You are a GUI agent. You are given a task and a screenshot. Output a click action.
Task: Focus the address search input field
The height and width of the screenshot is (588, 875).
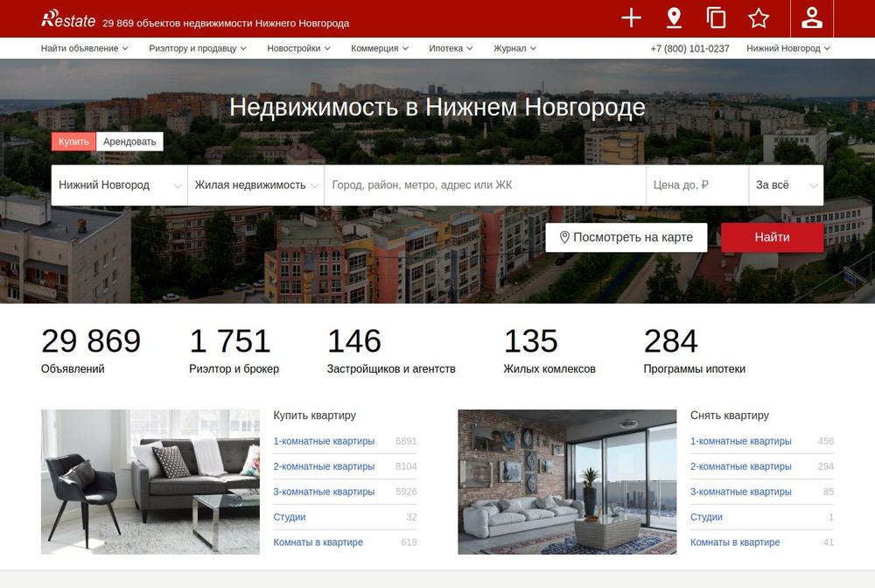[x=485, y=185]
